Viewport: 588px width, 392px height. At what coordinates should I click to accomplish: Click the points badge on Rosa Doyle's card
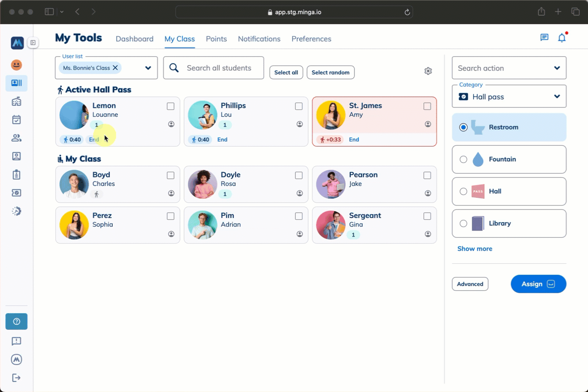point(225,194)
